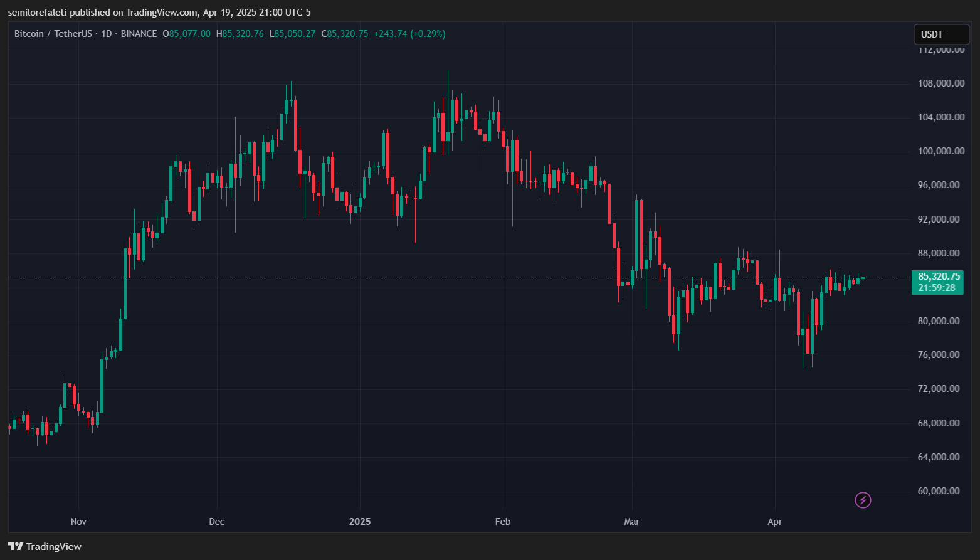Click the purple lightning bolt chart icon
This screenshot has width=980, height=560.
tap(863, 500)
